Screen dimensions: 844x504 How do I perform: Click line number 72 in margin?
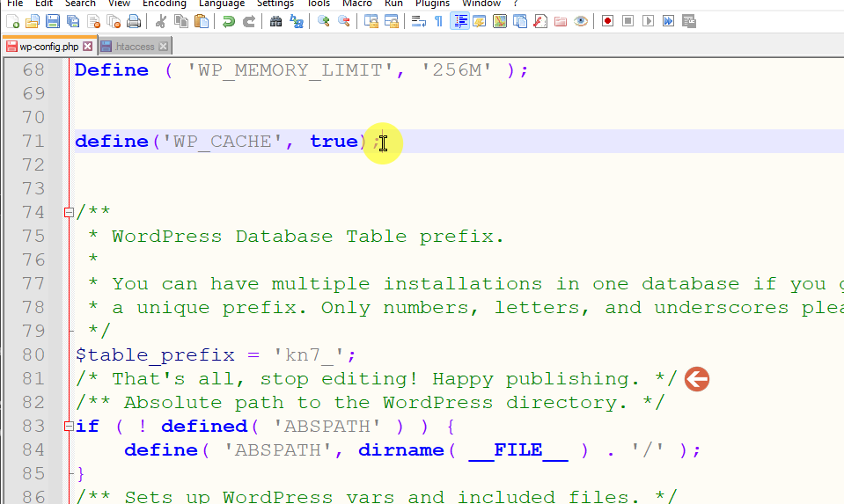[x=33, y=165]
